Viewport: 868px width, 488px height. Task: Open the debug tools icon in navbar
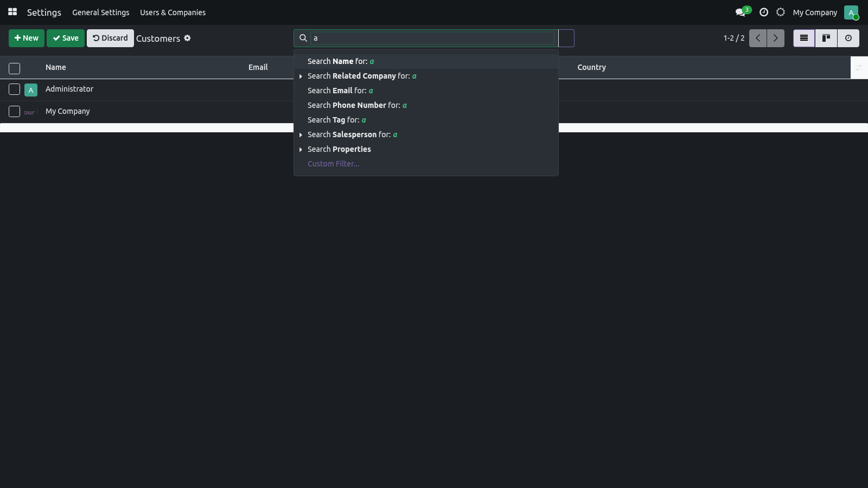[781, 12]
